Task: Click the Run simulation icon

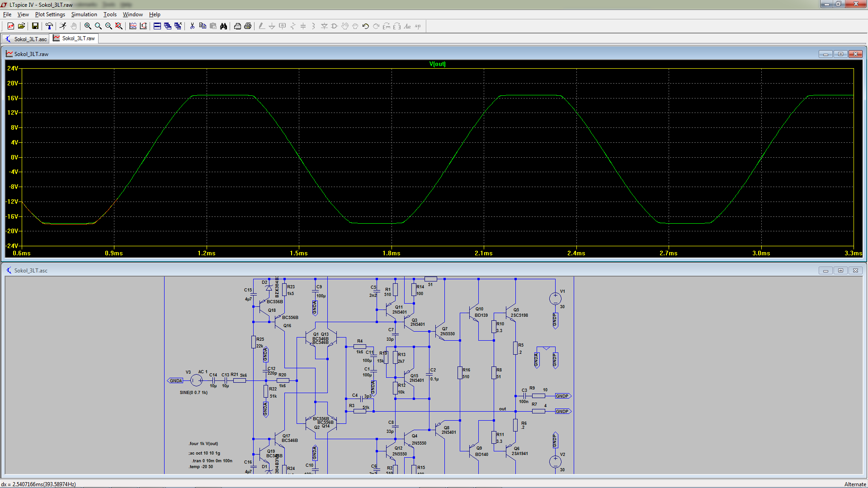Action: (63, 26)
